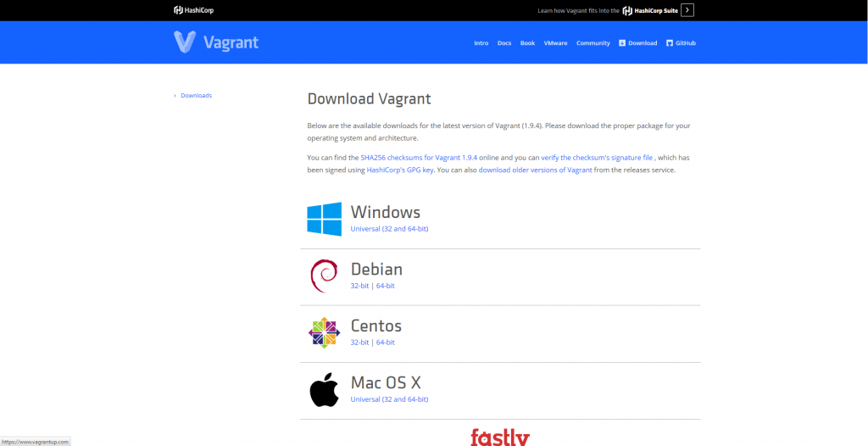Screen dimensions: 868x446
Task: Download Centos 64-bit package
Action: 386,343
